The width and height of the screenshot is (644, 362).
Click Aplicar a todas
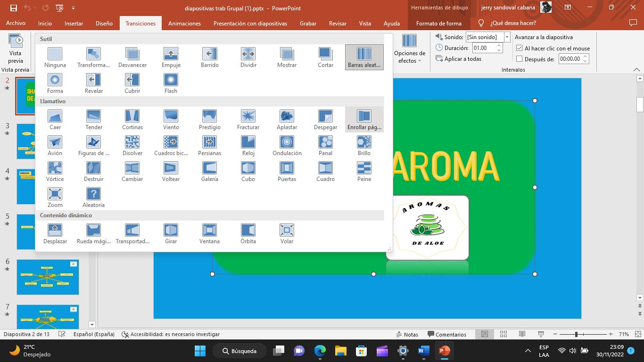tap(459, 59)
